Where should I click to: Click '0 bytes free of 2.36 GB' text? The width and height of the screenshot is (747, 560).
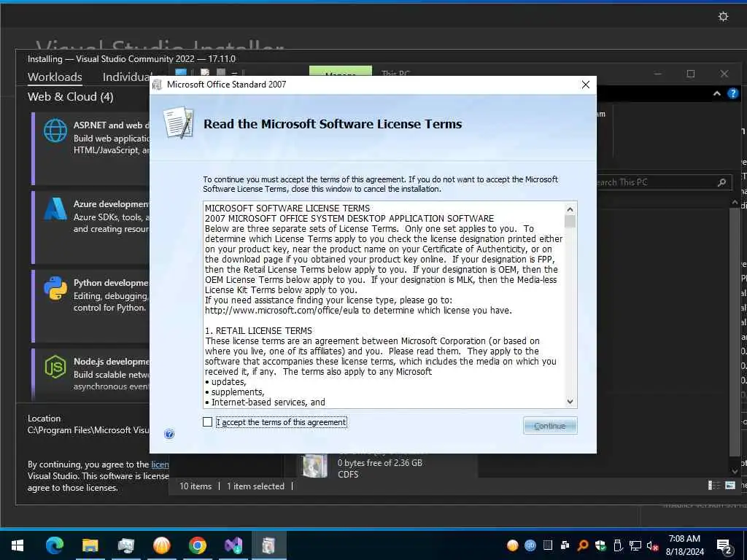(x=379, y=463)
